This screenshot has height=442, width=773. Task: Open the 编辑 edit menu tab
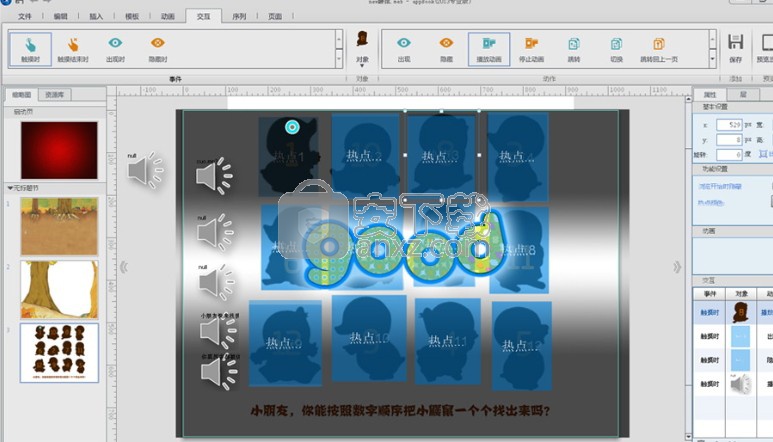point(60,16)
